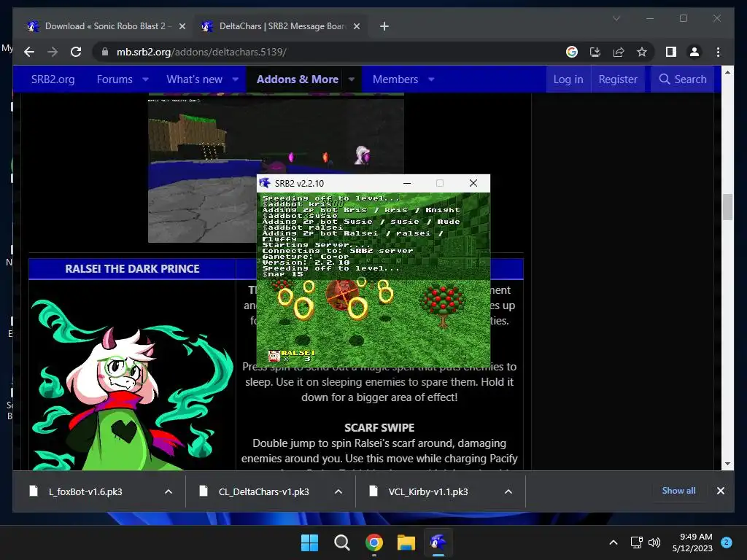The height and width of the screenshot is (560, 747).
Task: Open the clock and date flyout
Action: click(692, 542)
